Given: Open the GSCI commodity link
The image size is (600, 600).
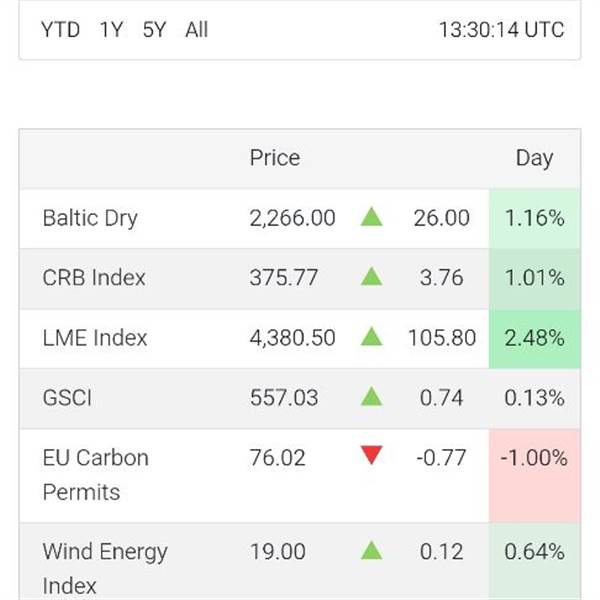Looking at the screenshot, I should pyautogui.click(x=67, y=398).
